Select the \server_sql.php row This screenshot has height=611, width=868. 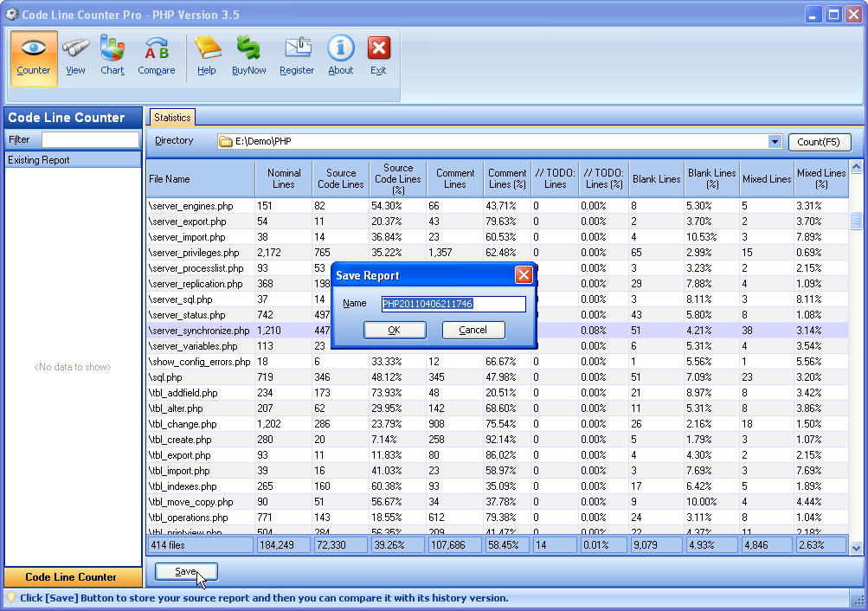(497, 299)
